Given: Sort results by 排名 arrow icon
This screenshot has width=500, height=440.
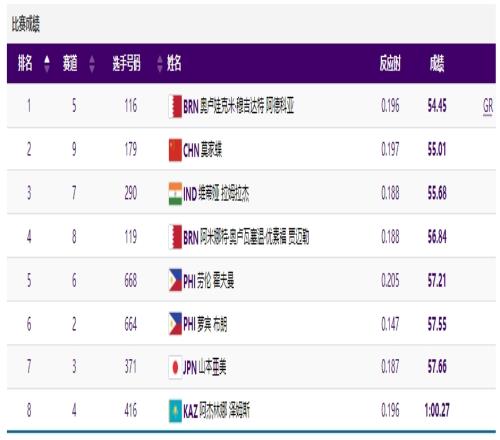Looking at the screenshot, I should pyautogui.click(x=47, y=64).
